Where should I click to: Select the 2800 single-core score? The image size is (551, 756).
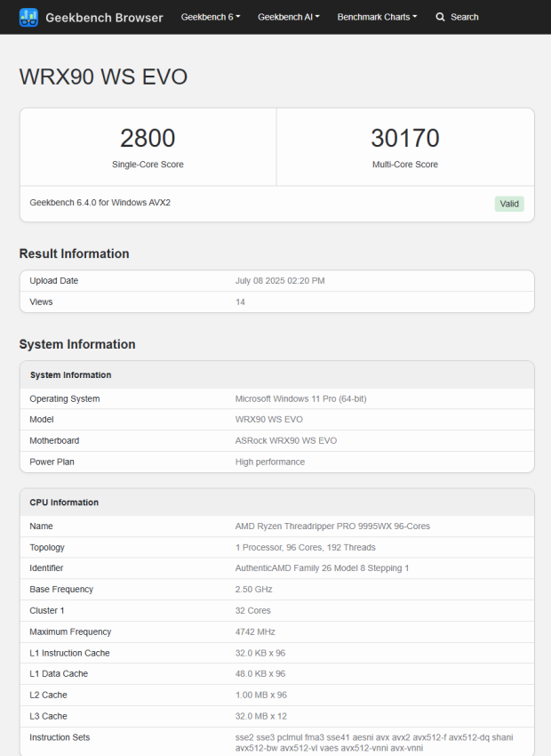[x=148, y=138]
